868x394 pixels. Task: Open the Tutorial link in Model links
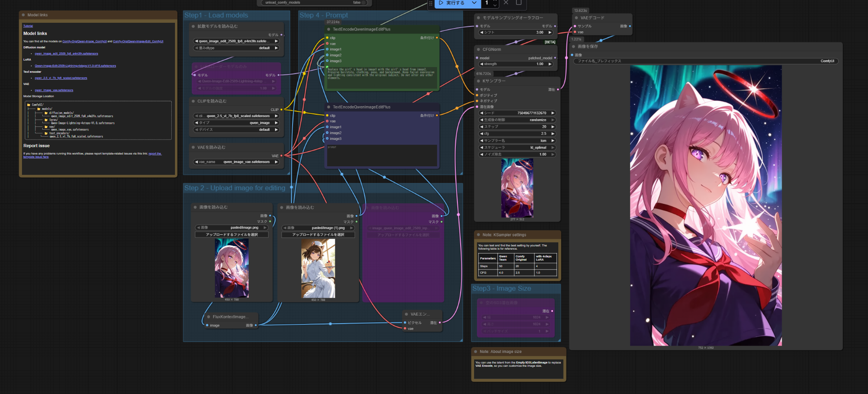[x=28, y=26]
